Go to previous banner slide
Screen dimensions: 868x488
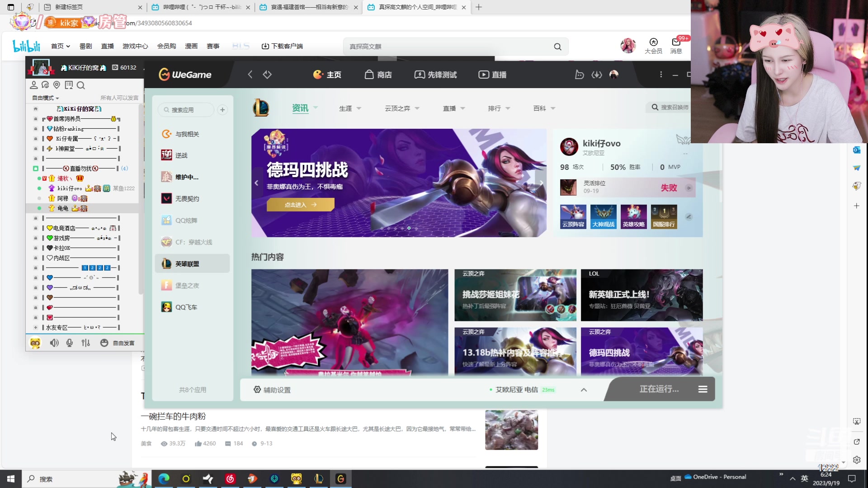tap(256, 183)
